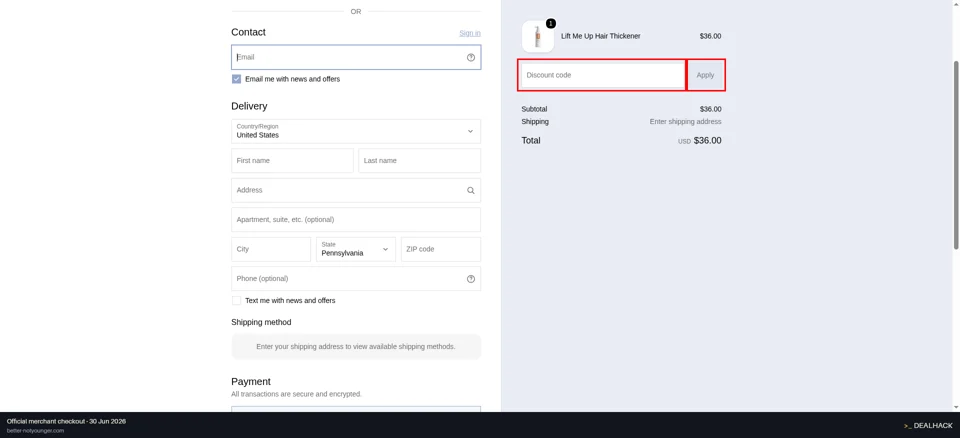Click the Lift Me Up Hair Thickener thumbnail
Screen dimensions: 960x438
tap(538, 37)
